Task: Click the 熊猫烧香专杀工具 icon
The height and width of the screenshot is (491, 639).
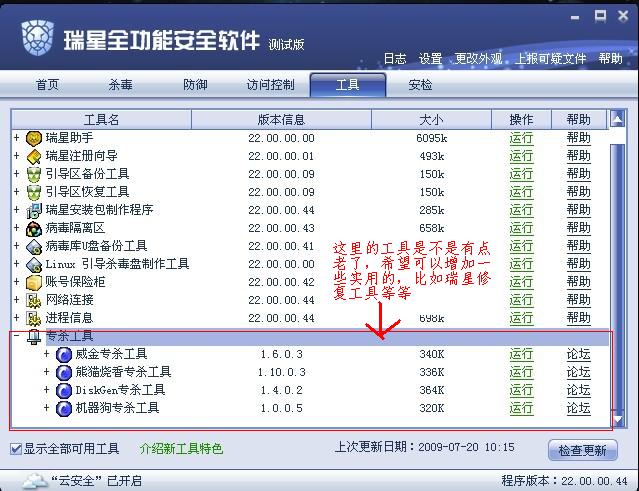Action: click(x=64, y=372)
